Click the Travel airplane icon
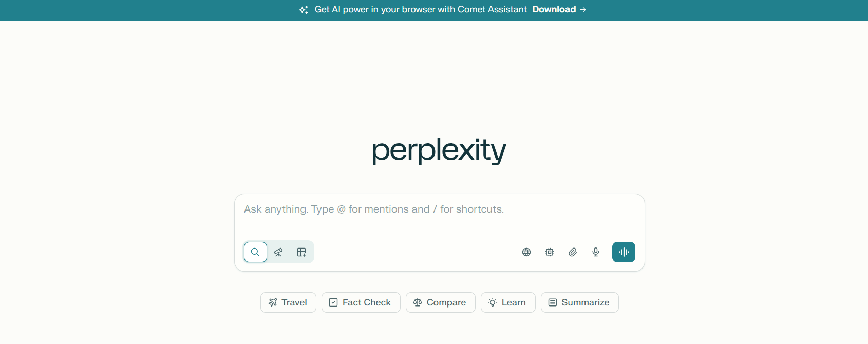The image size is (868, 344). pos(273,302)
